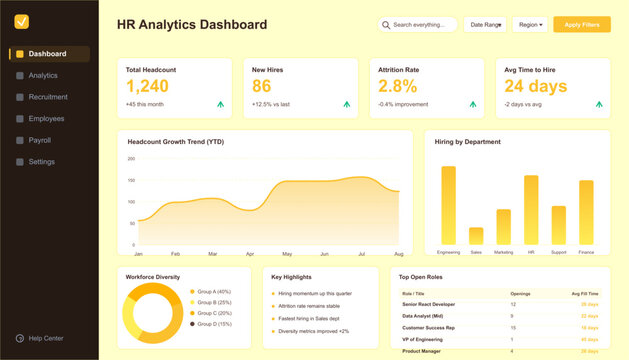Click the Group C (20%) legend dot
Image resolution: width=629 pixels, height=360 pixels.
(x=192, y=313)
